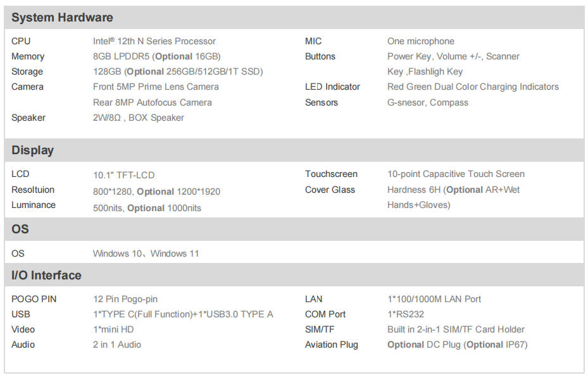Select the Aviation Plug label
Screen dimensions: 588x378
pos(332,344)
